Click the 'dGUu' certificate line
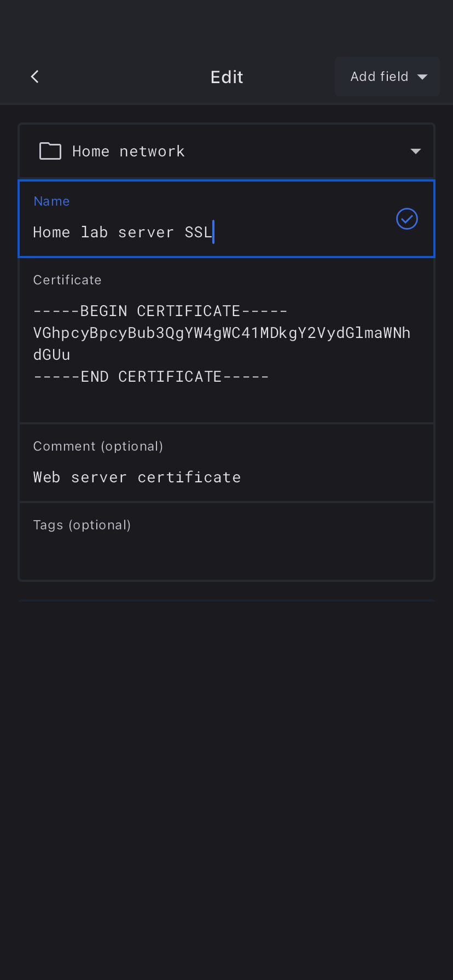The width and height of the screenshot is (453, 980). [x=52, y=355]
